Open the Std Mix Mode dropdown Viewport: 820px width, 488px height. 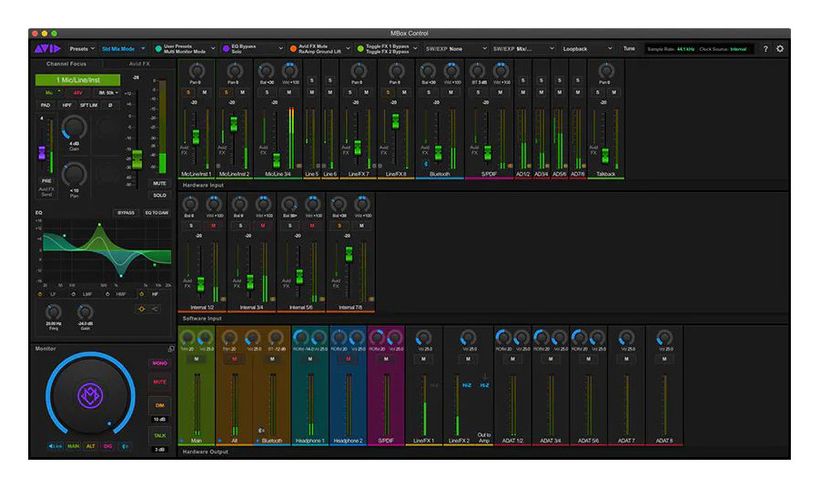tap(123, 49)
